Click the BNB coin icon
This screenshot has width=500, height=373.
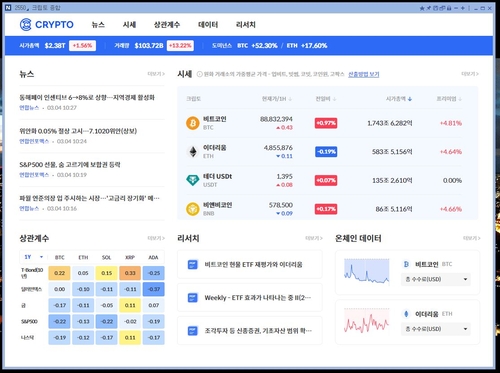(x=193, y=209)
